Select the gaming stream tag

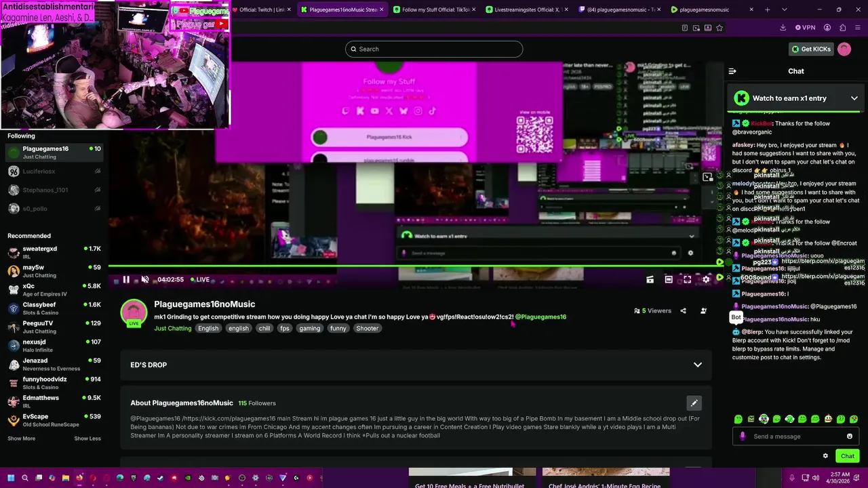pos(309,329)
